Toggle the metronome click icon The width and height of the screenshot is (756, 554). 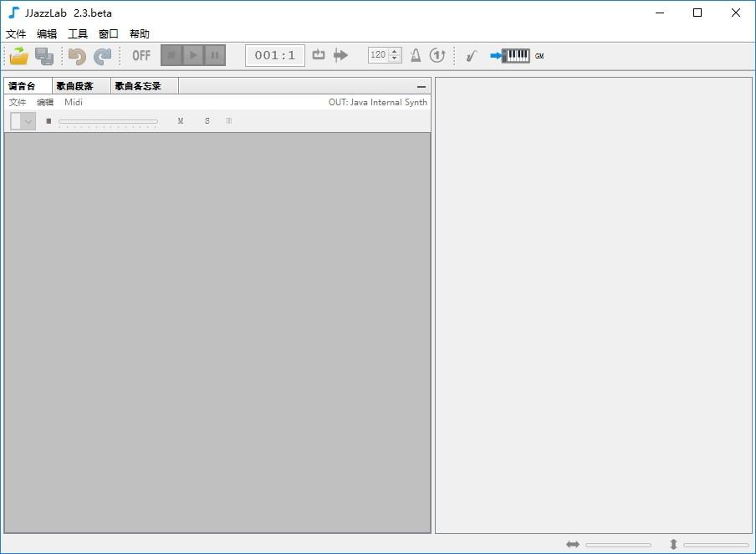tap(416, 55)
